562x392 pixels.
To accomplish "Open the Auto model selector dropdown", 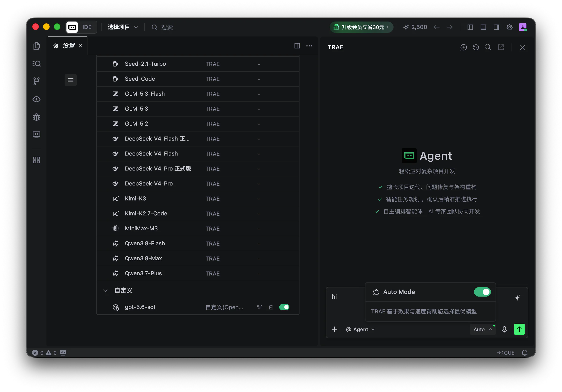I will pyautogui.click(x=482, y=329).
